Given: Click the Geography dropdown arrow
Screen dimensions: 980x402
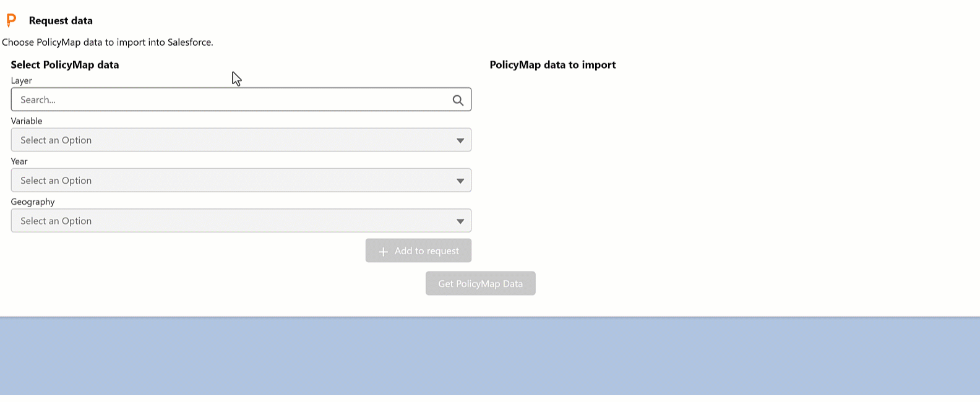Looking at the screenshot, I should [460, 221].
